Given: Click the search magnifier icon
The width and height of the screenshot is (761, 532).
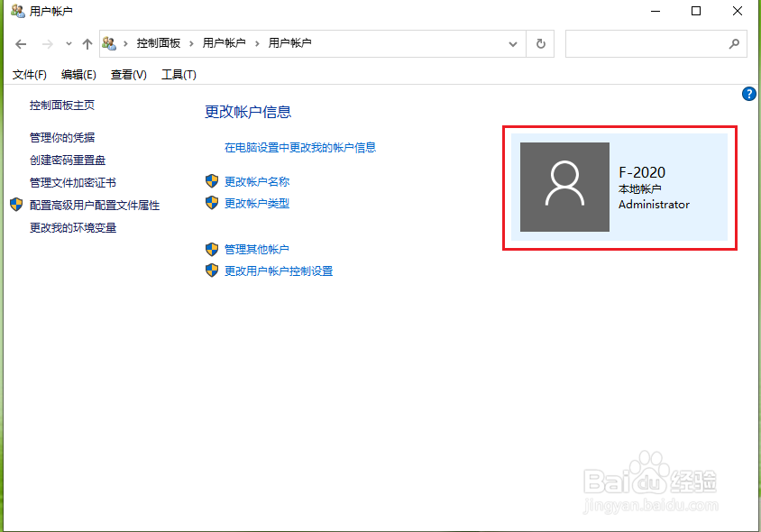Looking at the screenshot, I should click(x=734, y=43).
